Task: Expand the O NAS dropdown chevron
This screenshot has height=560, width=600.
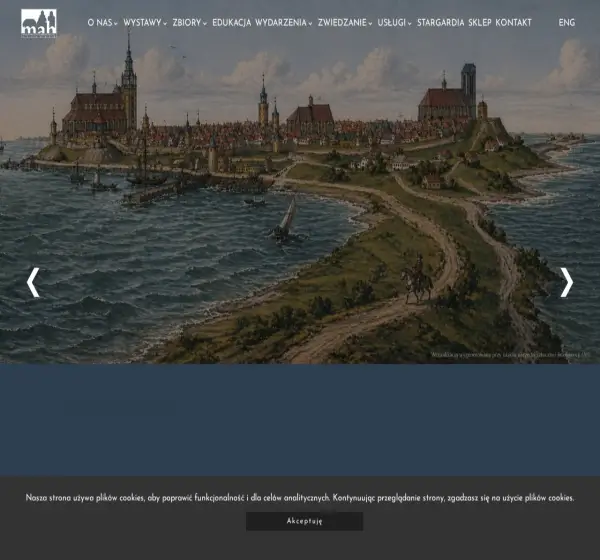Action: tap(116, 24)
